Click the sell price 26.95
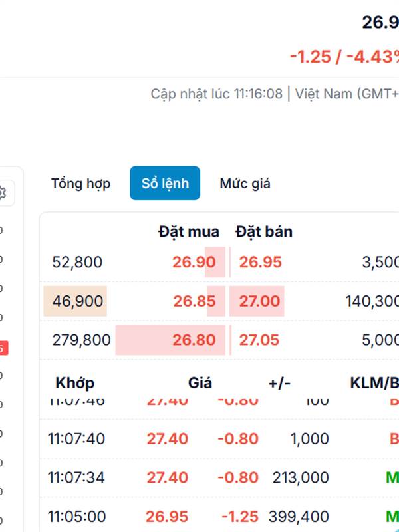Image resolution: width=399 pixels, height=532 pixels. tap(260, 262)
